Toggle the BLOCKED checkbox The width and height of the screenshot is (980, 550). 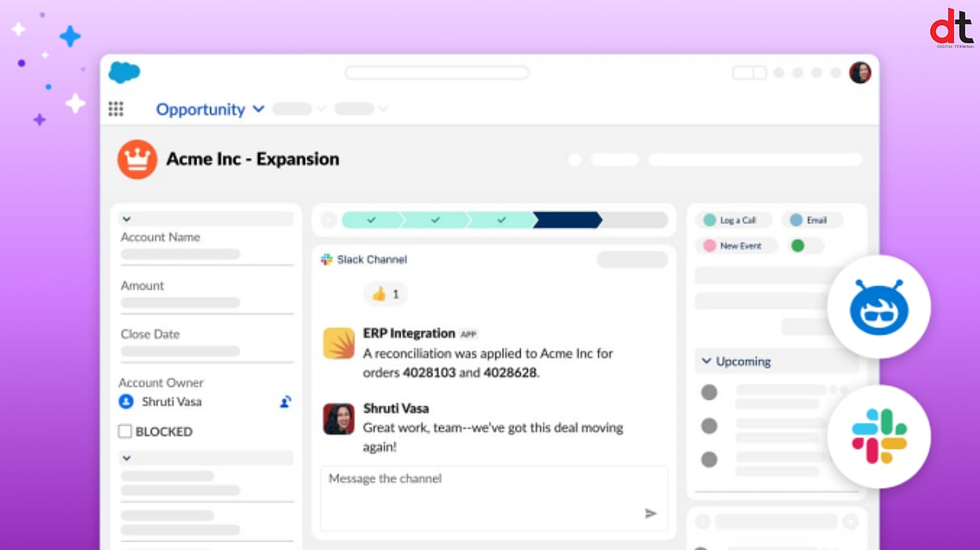[x=125, y=432]
